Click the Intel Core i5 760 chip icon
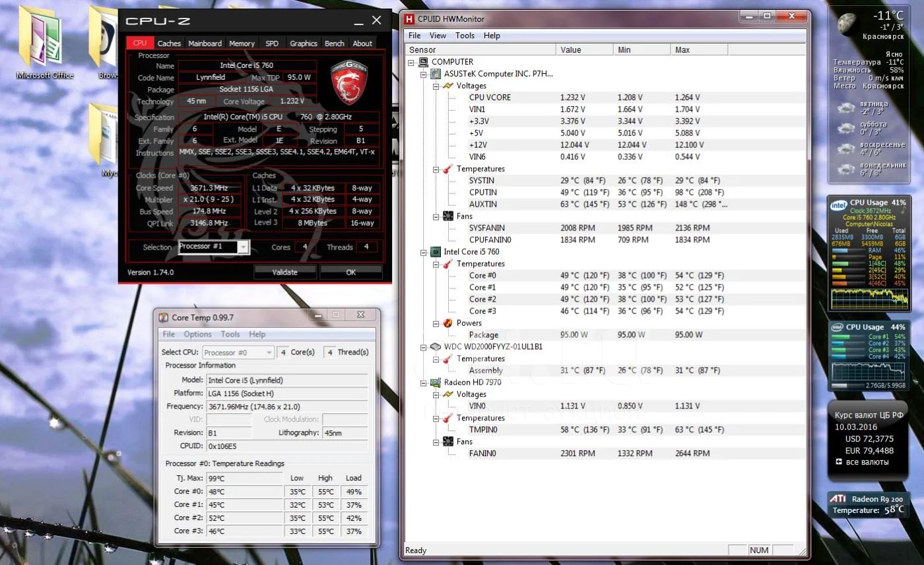 (x=436, y=252)
